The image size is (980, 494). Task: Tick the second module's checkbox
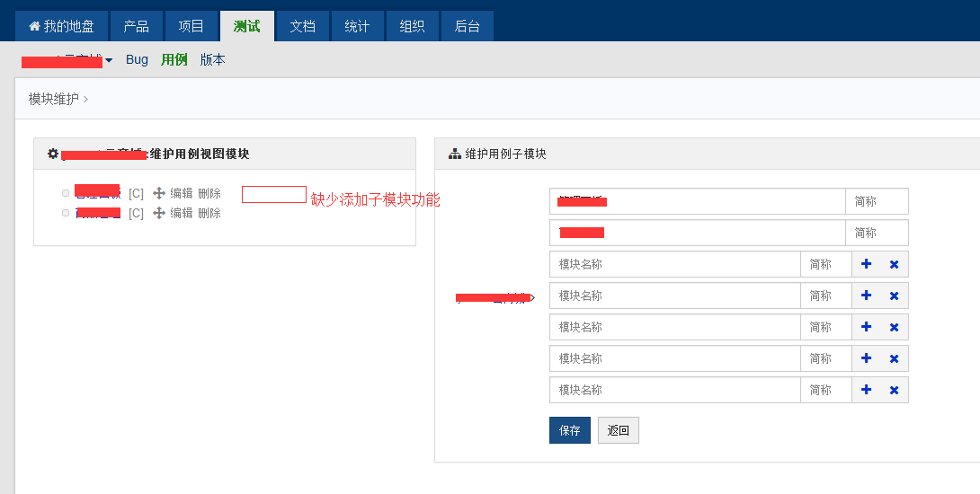click(66, 213)
